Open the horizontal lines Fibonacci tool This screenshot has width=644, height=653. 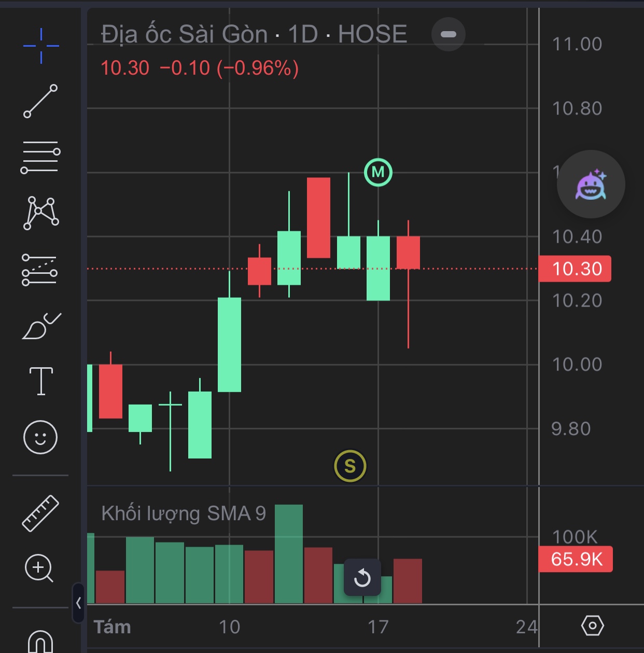pos(40,157)
